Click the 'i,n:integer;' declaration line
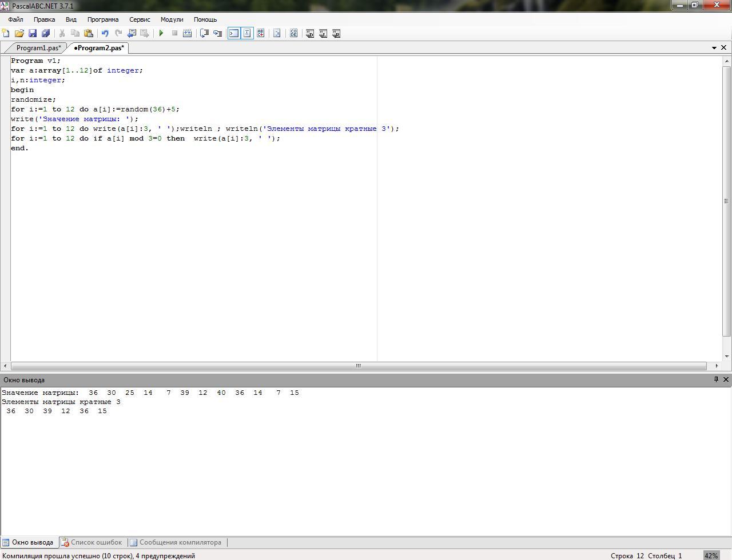The image size is (732, 560). (38, 80)
